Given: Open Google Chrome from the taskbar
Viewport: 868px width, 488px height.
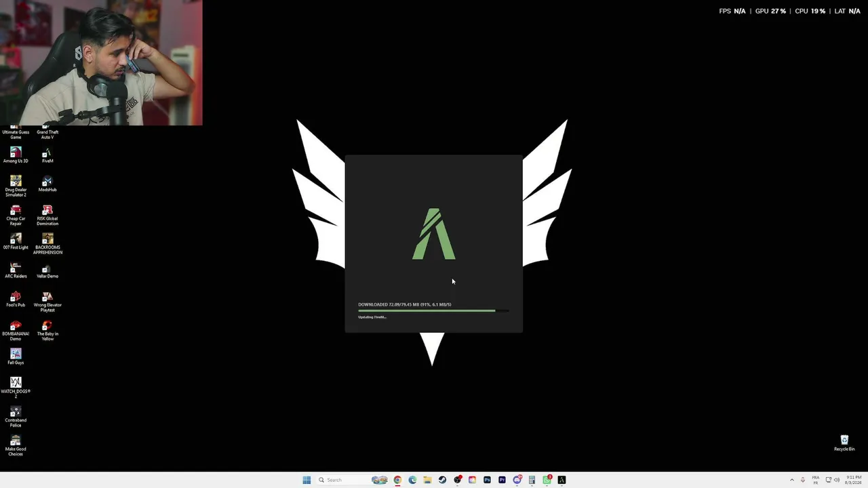Looking at the screenshot, I should (x=397, y=480).
